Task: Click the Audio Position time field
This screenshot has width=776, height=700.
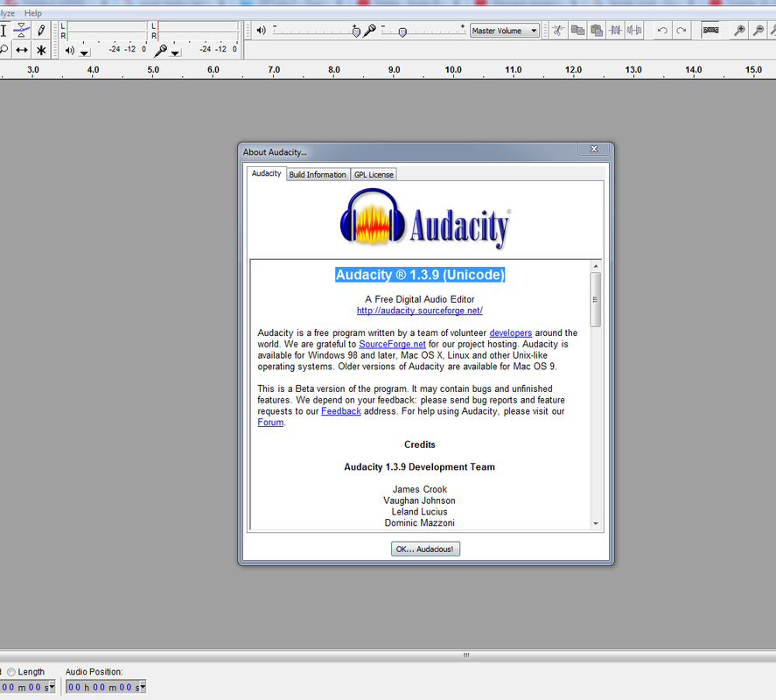Action: [x=102, y=687]
